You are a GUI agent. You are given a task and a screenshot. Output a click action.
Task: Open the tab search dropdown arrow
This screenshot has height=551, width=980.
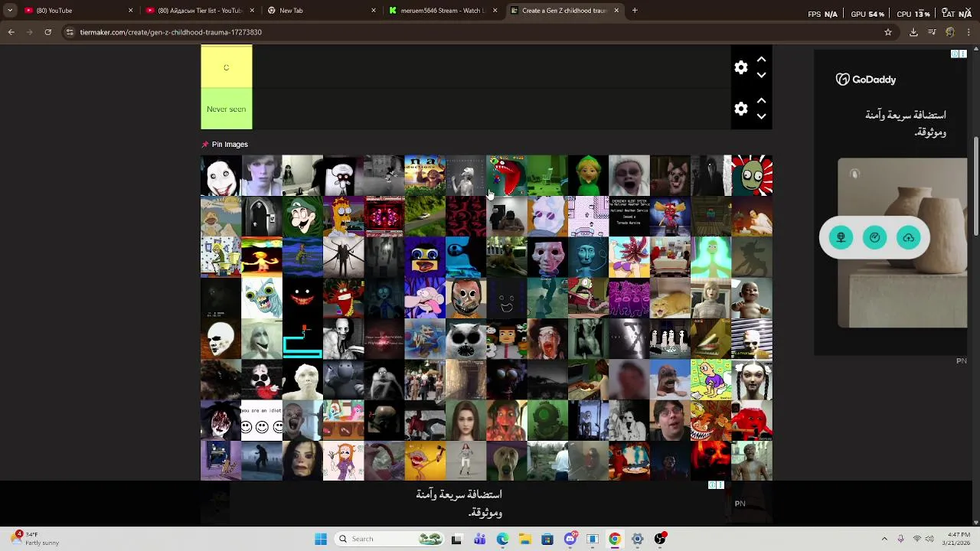pyautogui.click(x=9, y=11)
